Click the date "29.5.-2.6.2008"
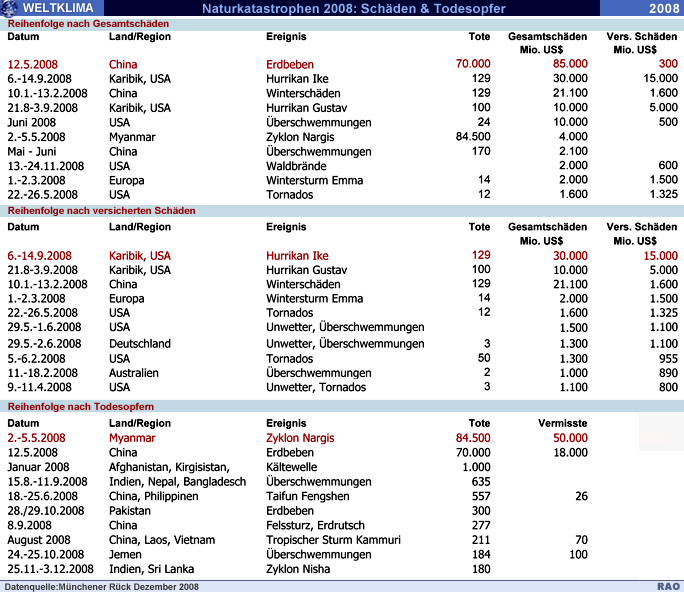Viewport: 684px width, 592px height. 44,343
